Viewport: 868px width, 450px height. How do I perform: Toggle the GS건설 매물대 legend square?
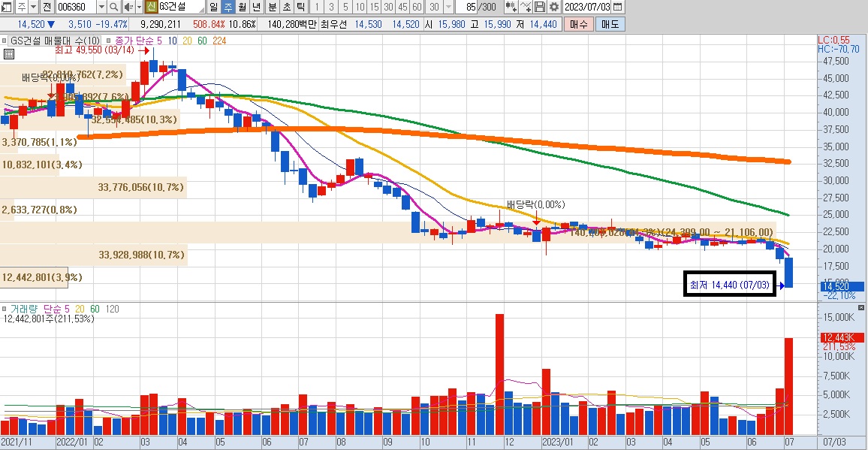coord(5,41)
